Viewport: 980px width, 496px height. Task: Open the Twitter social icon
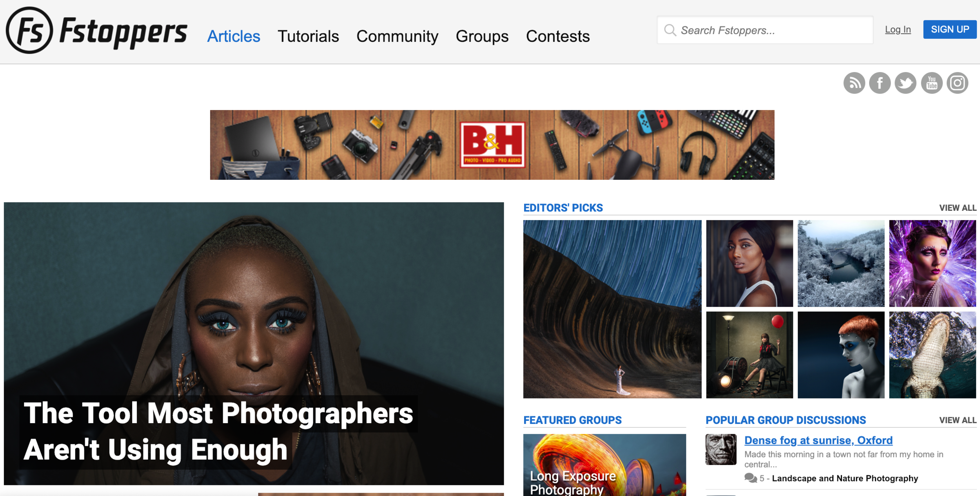pos(906,83)
